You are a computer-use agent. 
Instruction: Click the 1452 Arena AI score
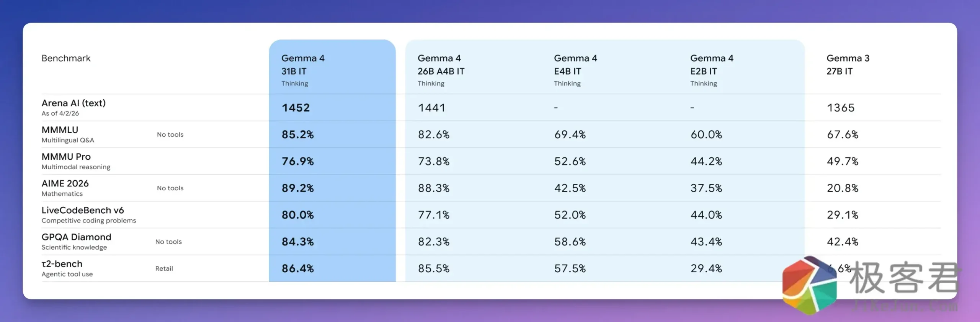point(296,108)
